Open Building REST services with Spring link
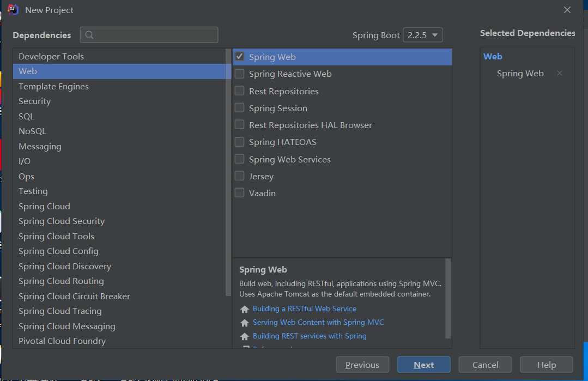 click(310, 336)
